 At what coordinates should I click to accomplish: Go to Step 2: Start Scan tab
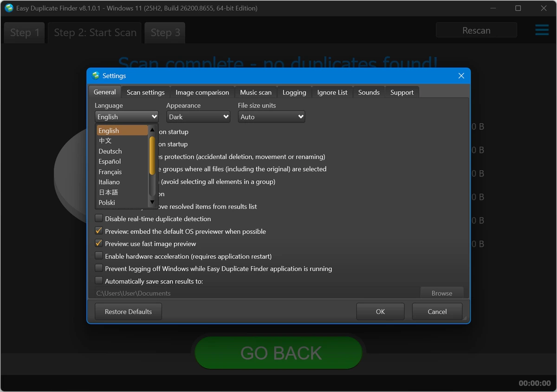(x=95, y=32)
